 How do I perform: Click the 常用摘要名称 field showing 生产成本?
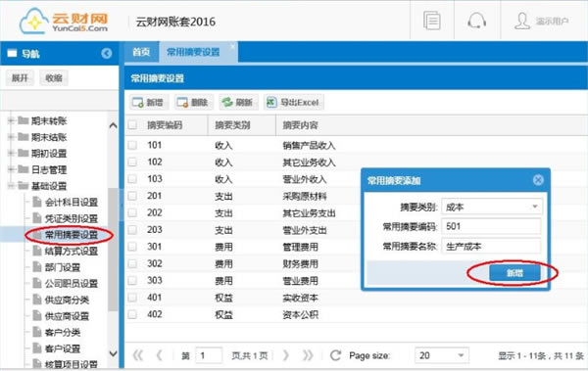(491, 247)
